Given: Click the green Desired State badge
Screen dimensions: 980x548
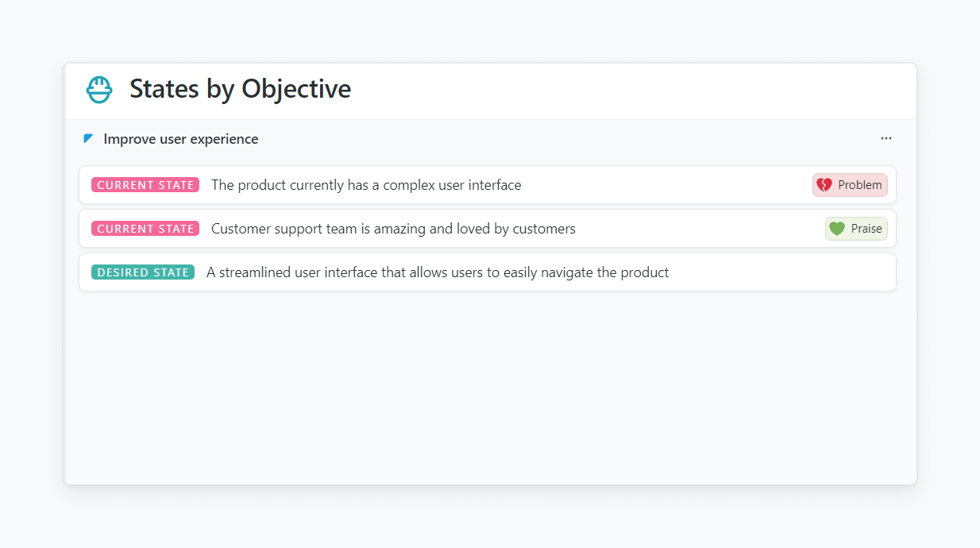Looking at the screenshot, I should (x=143, y=272).
